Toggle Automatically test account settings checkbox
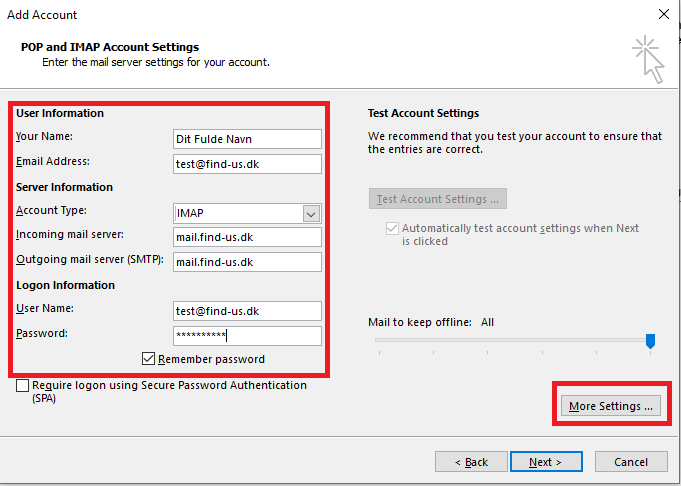Viewport: 681px width, 486px height. [392, 228]
